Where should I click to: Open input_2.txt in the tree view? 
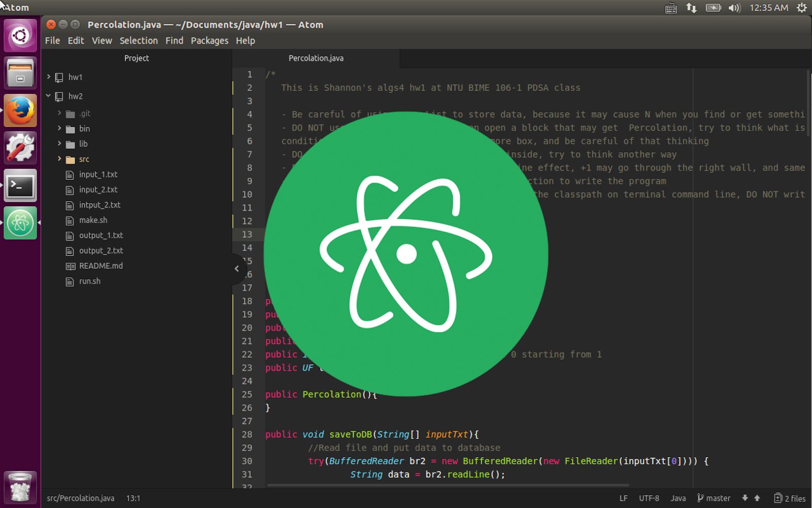(98, 189)
